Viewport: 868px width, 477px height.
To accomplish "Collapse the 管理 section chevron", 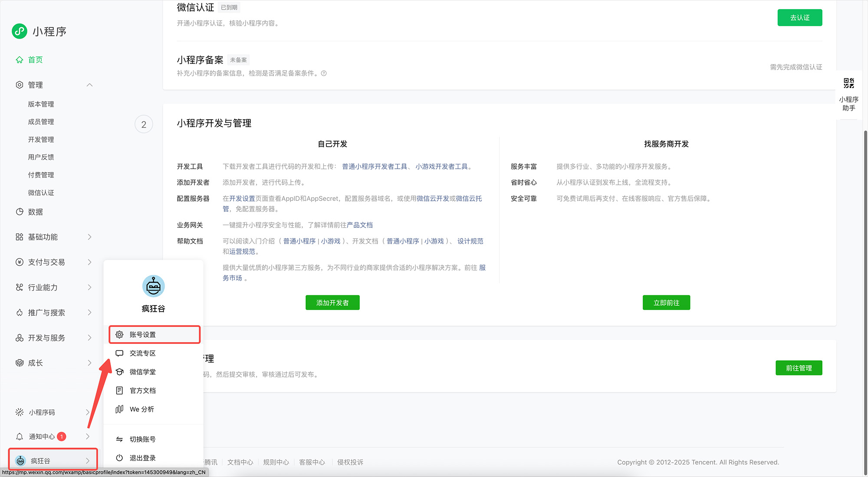I will [89, 85].
